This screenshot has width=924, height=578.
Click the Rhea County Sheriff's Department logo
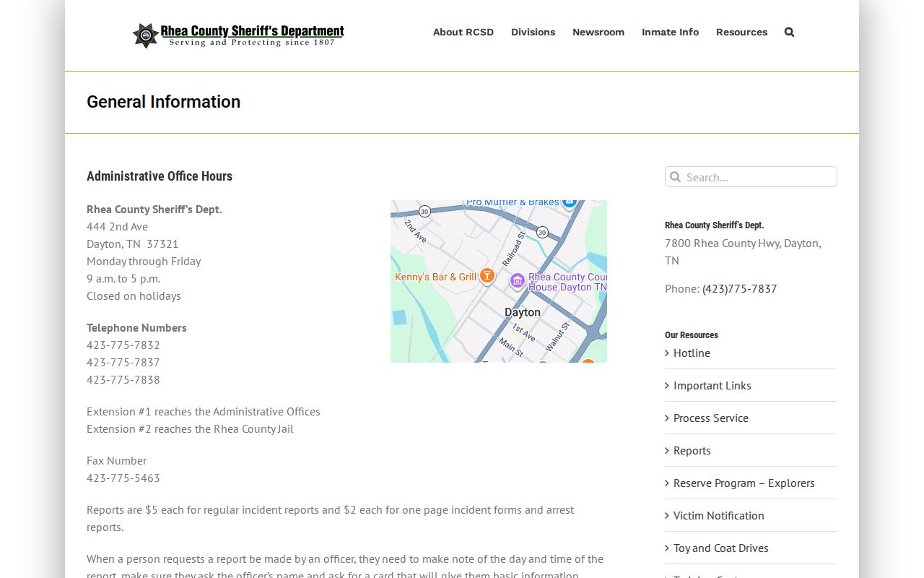tap(238, 35)
